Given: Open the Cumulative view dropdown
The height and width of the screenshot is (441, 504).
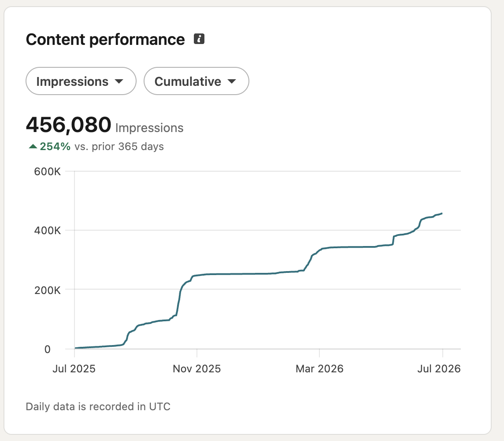Looking at the screenshot, I should point(196,81).
